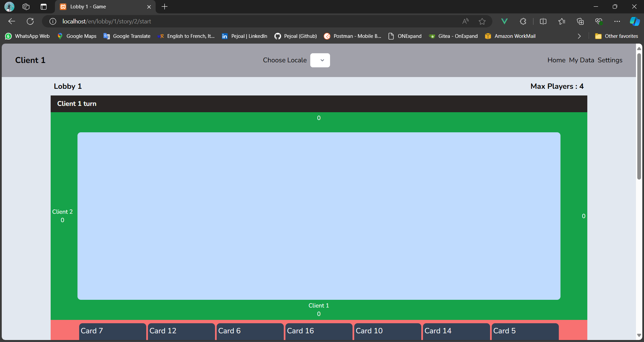Open the Other favorites folder
Screen dimensions: 644x342
coord(616,36)
